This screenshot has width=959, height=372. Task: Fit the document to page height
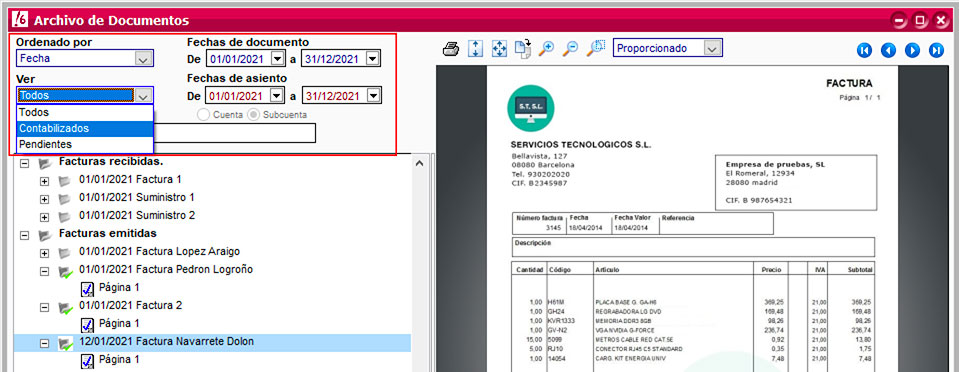coord(475,49)
